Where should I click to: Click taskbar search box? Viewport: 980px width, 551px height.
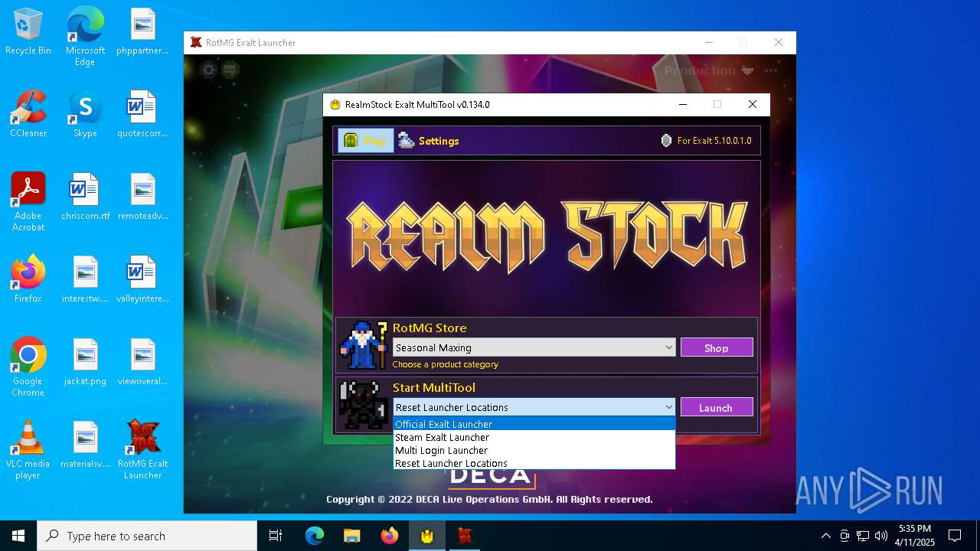point(147,536)
